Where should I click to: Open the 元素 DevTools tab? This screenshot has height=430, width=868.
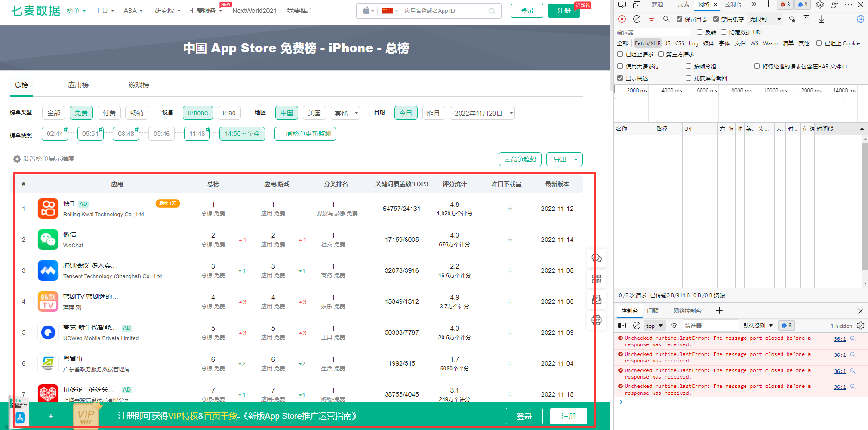click(x=683, y=5)
